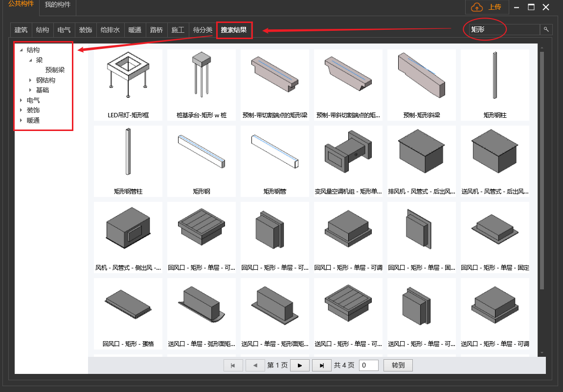This screenshot has width=563, height=392.
Task: Select the 矩形钢柱 component thumbnail
Action: 495,85
